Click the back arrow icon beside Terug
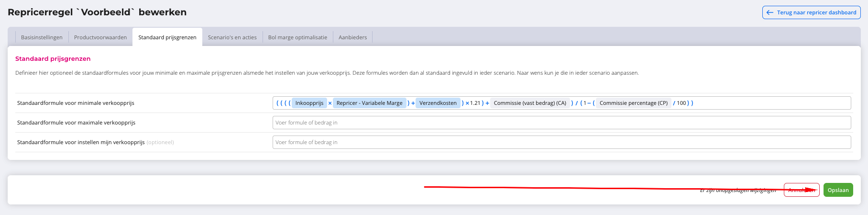The width and height of the screenshot is (868, 215). click(x=770, y=12)
